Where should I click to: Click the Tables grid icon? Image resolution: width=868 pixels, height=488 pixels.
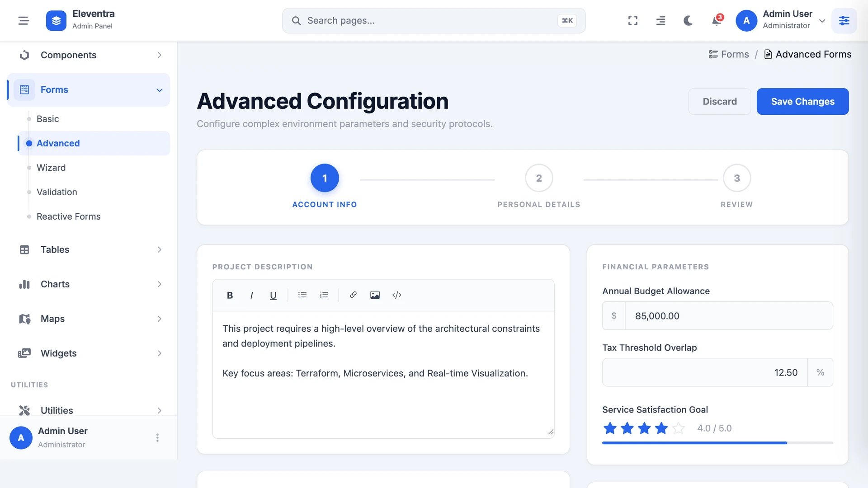tap(24, 250)
